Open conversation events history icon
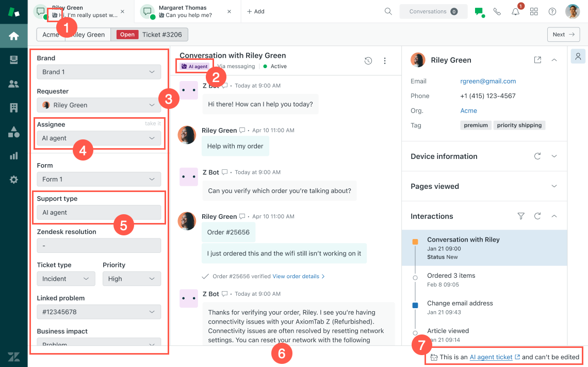588x367 pixels. tap(368, 61)
